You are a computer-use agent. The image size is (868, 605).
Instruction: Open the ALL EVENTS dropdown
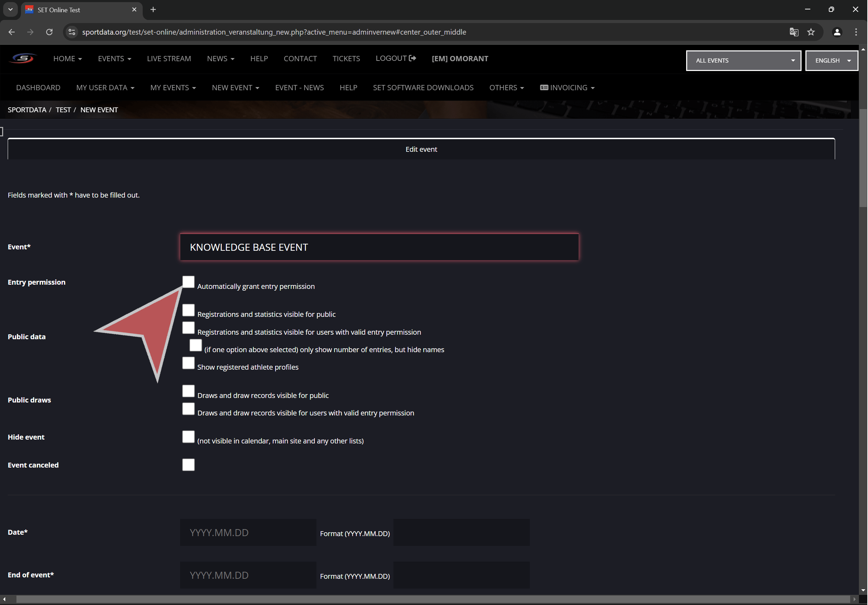coord(743,60)
